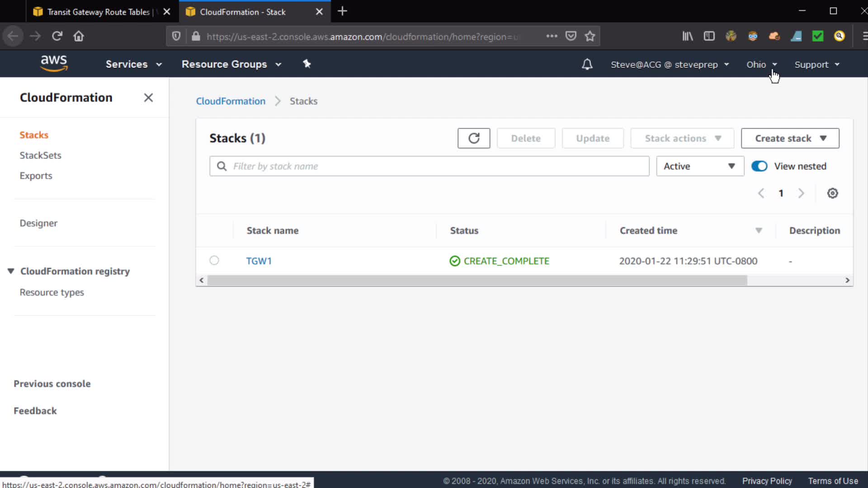Click StackSets in the sidebar
The height and width of the screenshot is (488, 868).
click(40, 155)
